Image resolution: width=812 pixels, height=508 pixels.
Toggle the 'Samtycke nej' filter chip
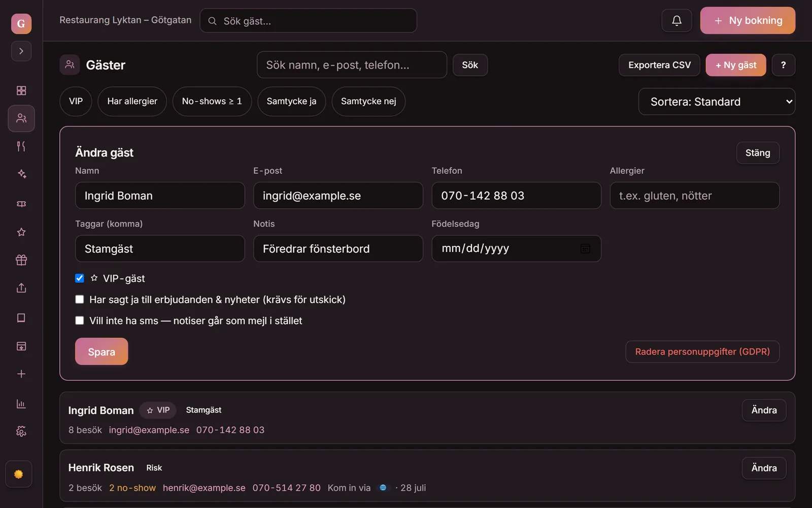point(368,101)
